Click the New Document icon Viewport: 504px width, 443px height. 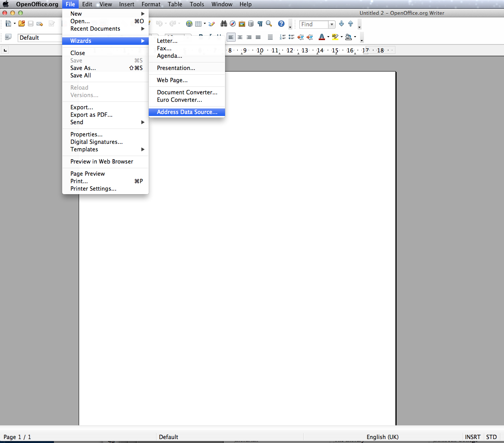tap(7, 23)
